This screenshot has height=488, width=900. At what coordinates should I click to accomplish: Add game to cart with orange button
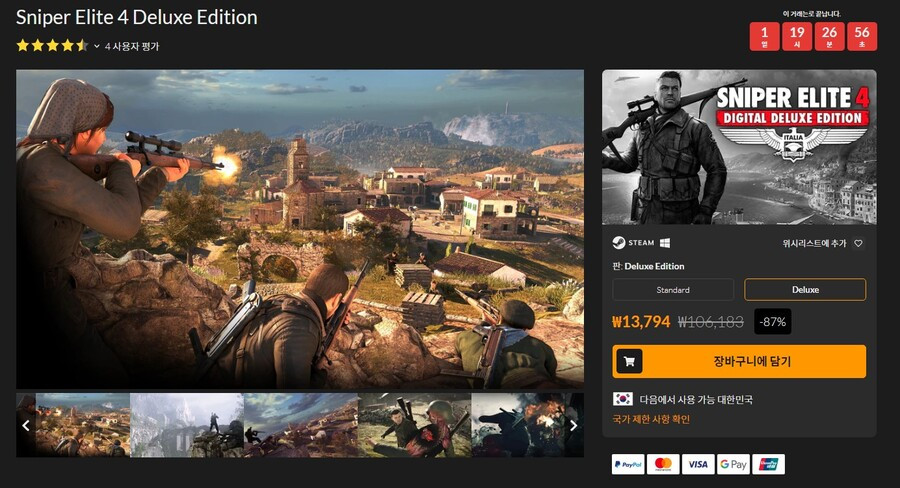click(739, 362)
